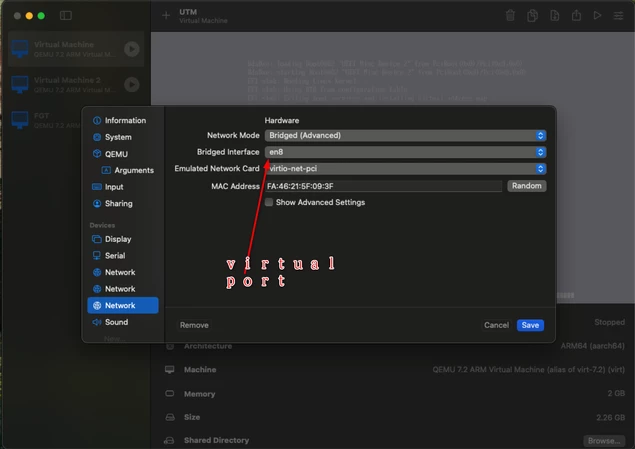
Task: Click the Display monitor icon in the sidebar
Action: click(97, 239)
